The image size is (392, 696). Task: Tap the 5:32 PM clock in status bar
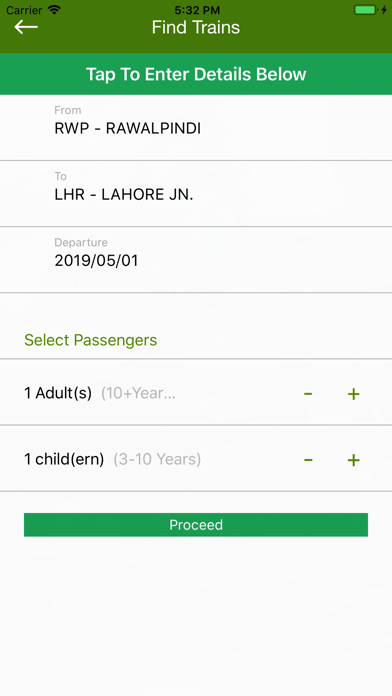coord(195,10)
